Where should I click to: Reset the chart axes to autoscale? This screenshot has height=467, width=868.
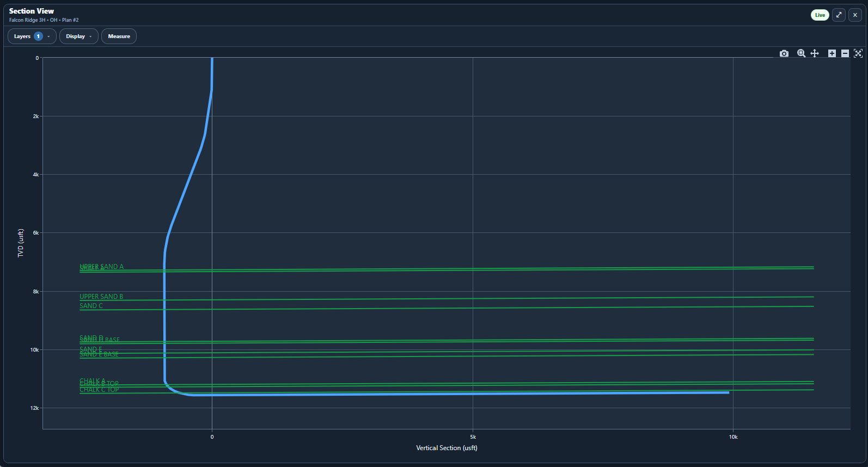[858, 53]
